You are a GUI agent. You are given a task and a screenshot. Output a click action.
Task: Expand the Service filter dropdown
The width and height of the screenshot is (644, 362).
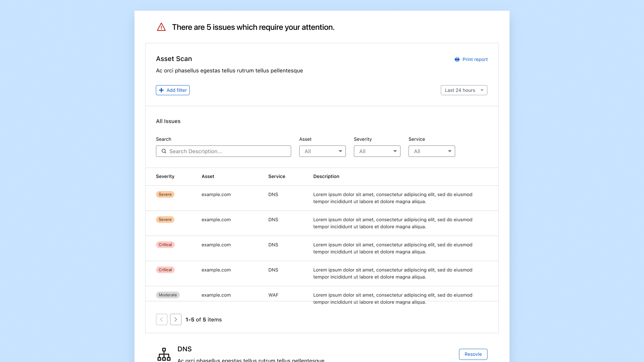[x=432, y=151]
